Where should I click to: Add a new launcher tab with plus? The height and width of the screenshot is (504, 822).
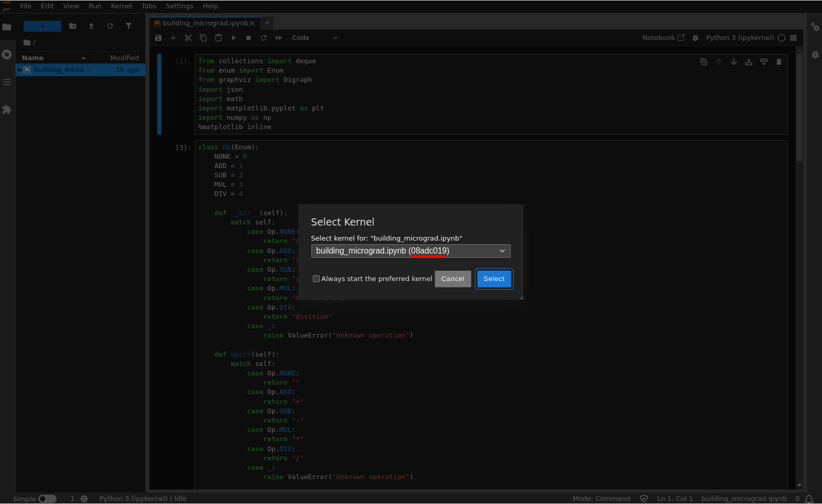(267, 23)
